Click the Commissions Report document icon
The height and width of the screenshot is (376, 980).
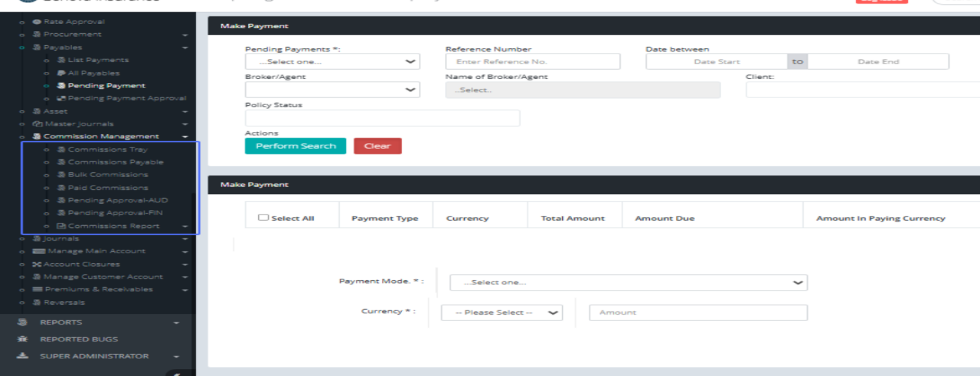[x=61, y=226]
